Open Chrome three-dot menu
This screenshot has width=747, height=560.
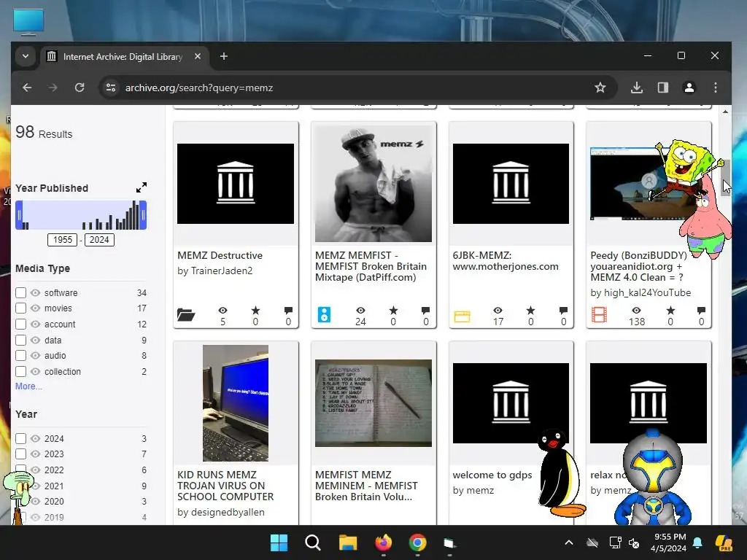[715, 87]
